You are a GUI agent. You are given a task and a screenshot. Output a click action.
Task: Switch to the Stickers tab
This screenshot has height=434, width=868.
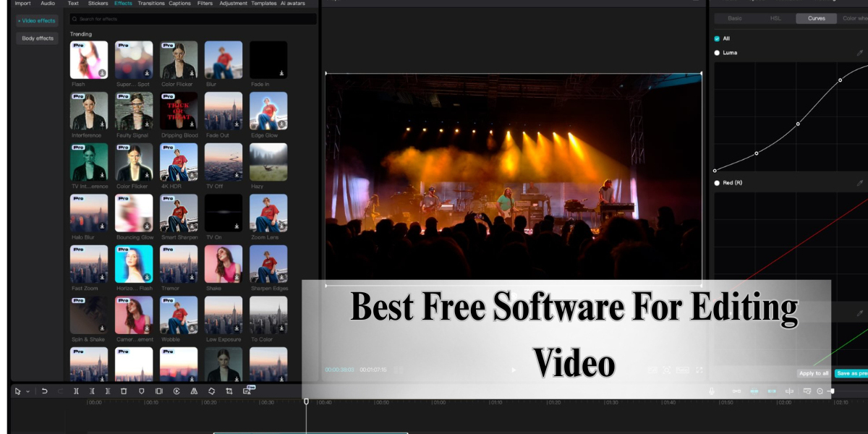[98, 3]
